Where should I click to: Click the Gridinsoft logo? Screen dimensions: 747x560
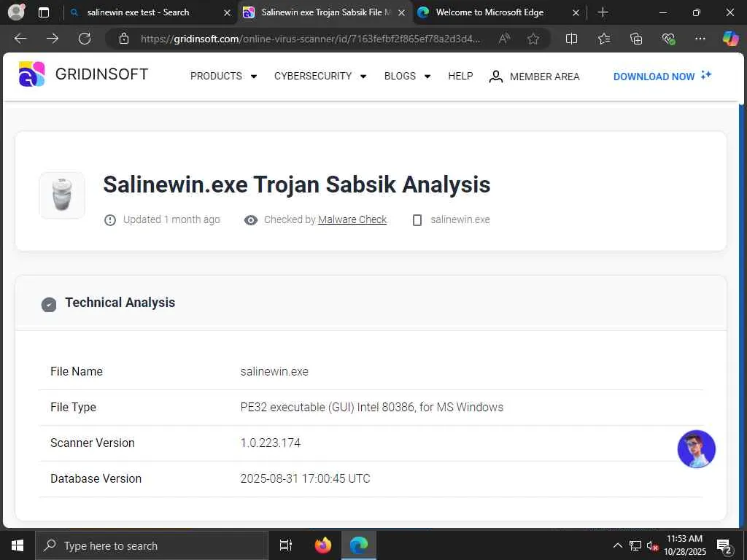pyautogui.click(x=83, y=74)
